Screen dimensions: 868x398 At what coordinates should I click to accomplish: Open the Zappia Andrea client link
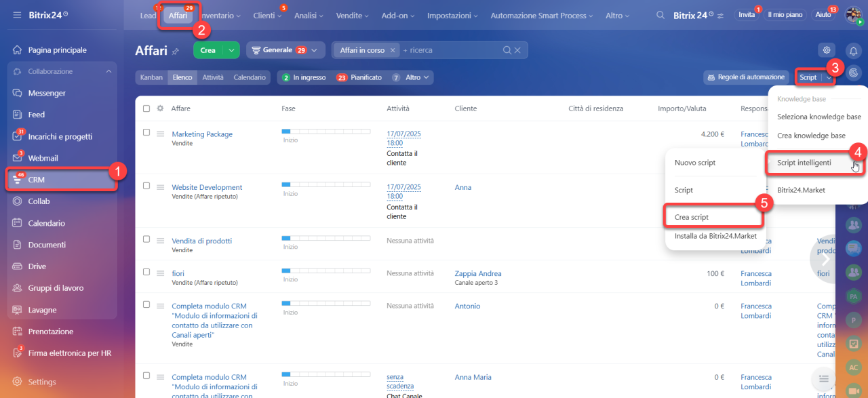pos(478,273)
